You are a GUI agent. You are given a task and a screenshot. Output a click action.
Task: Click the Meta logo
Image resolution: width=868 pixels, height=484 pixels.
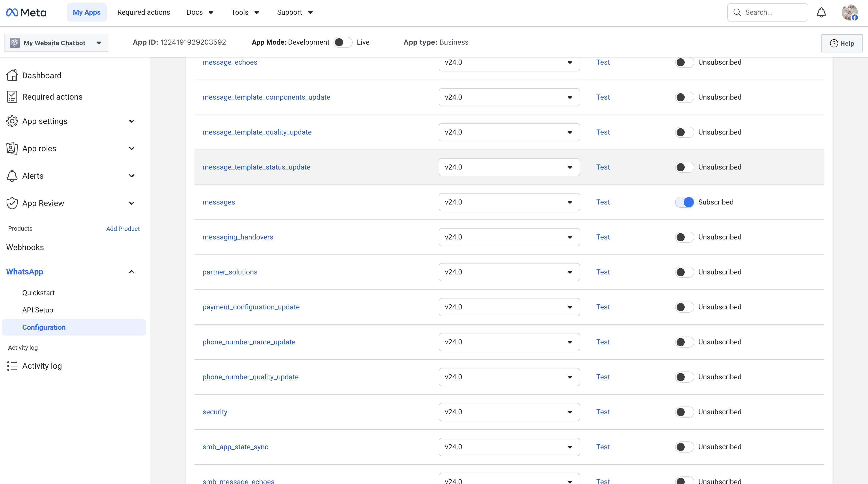26,12
